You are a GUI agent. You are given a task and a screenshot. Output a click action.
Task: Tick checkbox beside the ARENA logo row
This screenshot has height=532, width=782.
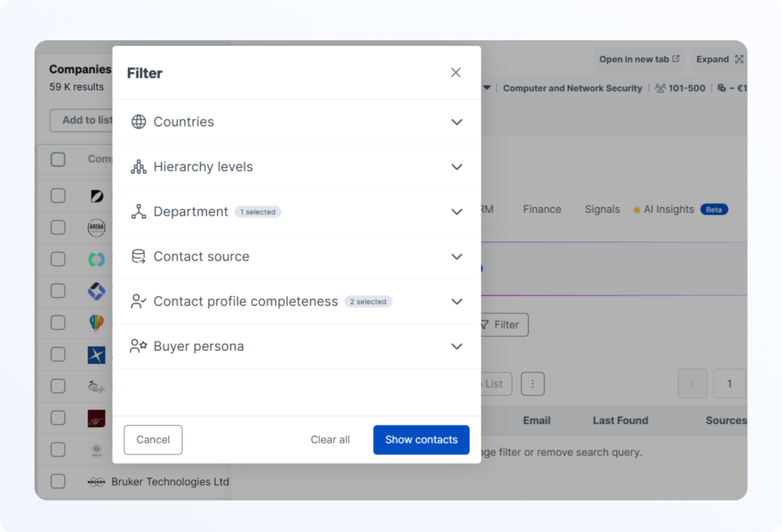pos(57,228)
